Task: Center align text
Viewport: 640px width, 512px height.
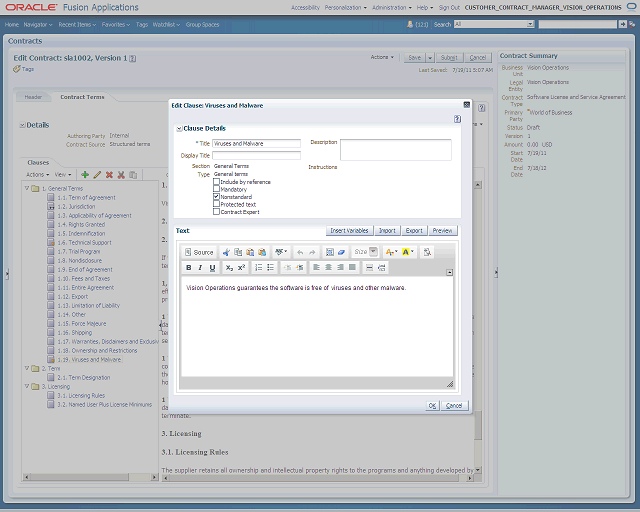Action: coord(328,268)
